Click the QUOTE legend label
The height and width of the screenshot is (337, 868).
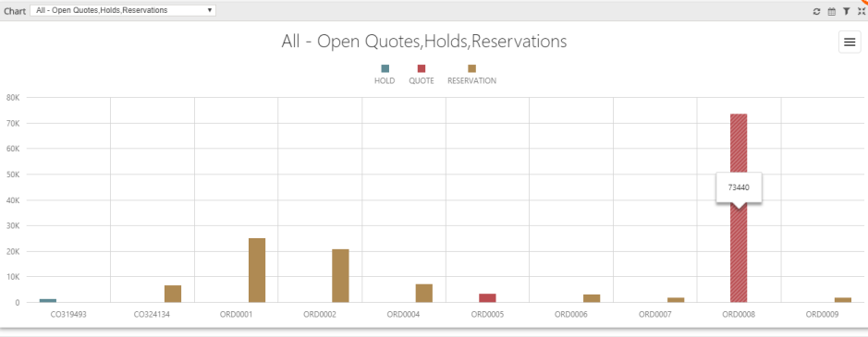tap(422, 81)
